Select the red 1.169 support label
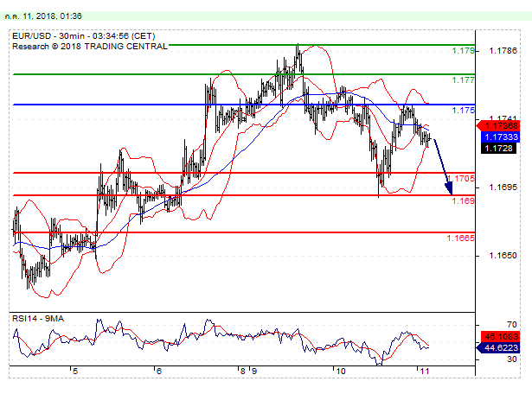This screenshot has height=394, width=532. [x=463, y=201]
